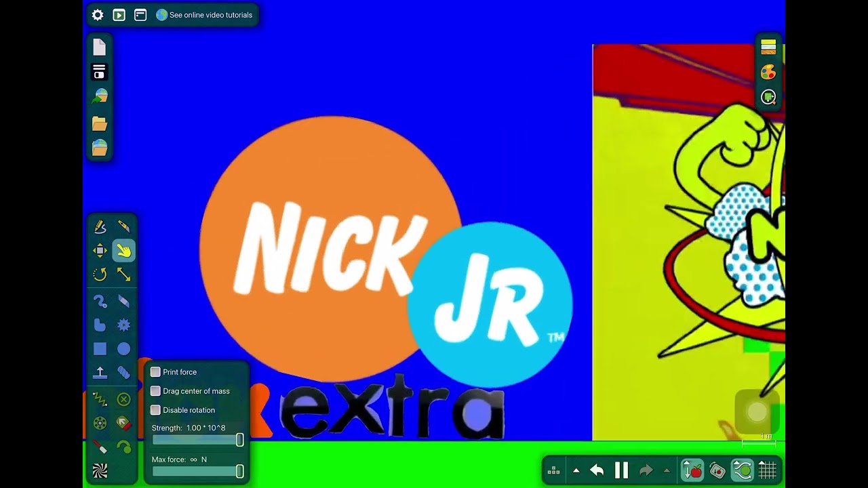
Task: Undo the last action
Action: pos(597,470)
